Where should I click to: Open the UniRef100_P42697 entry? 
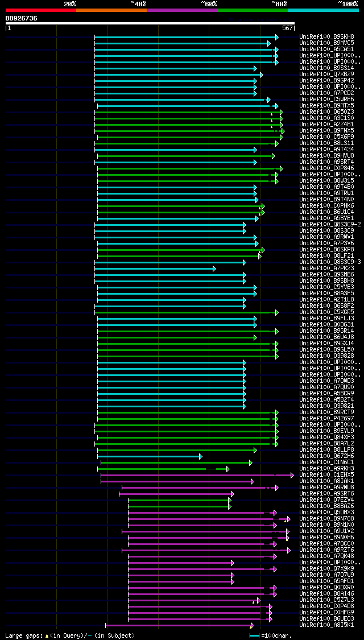(x=326, y=418)
